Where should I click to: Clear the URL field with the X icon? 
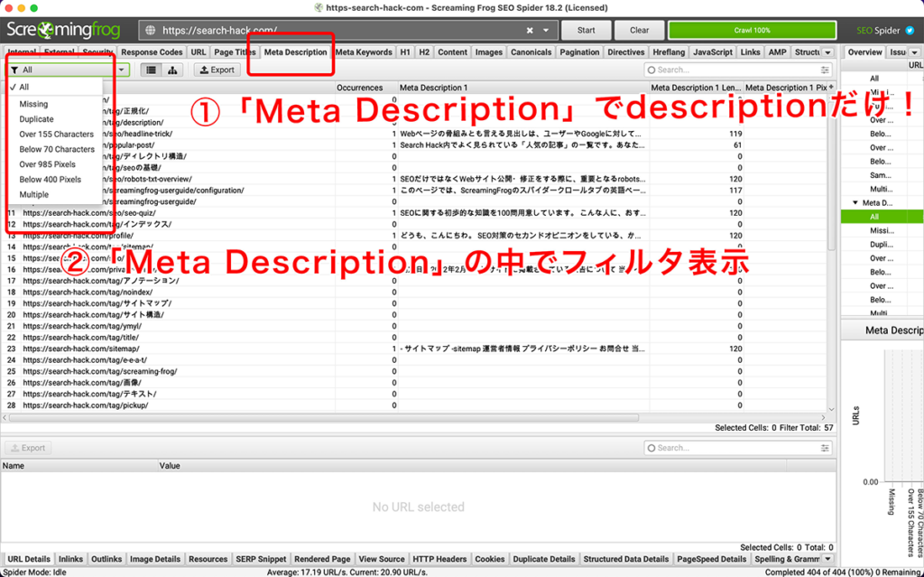coord(530,30)
